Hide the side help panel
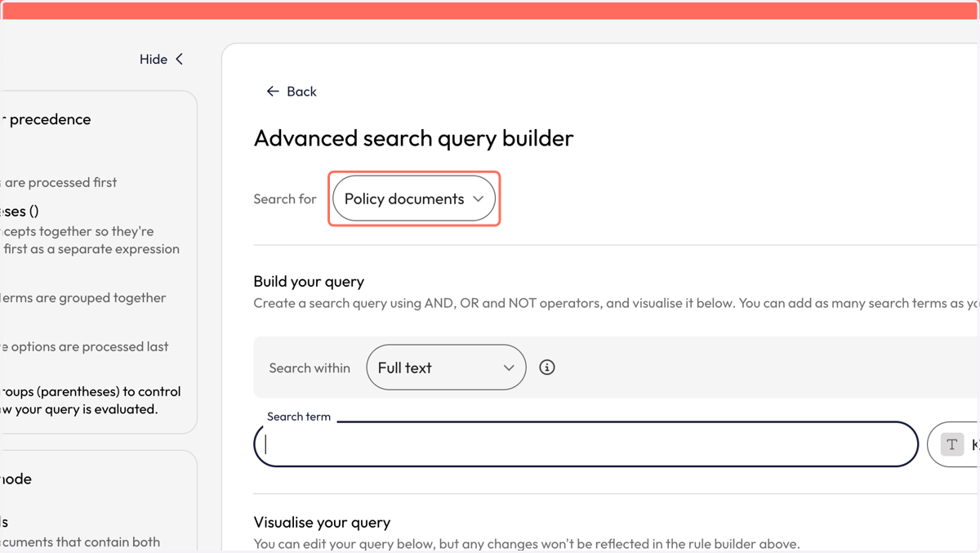 161,59
